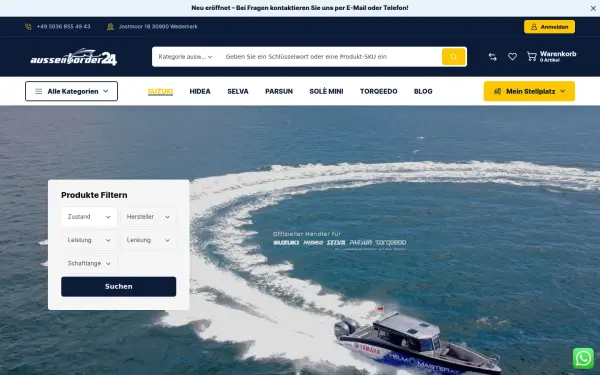Open the wishlist heart icon

(x=512, y=57)
